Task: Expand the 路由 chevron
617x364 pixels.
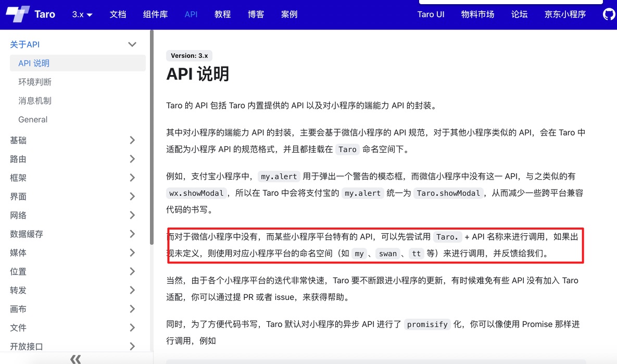Action: point(132,159)
